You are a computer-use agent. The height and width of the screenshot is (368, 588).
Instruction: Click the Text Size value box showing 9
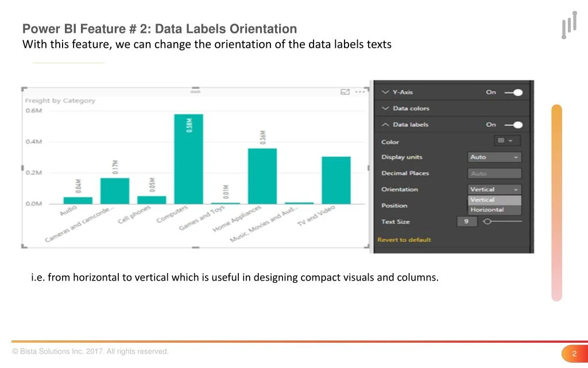tap(467, 221)
